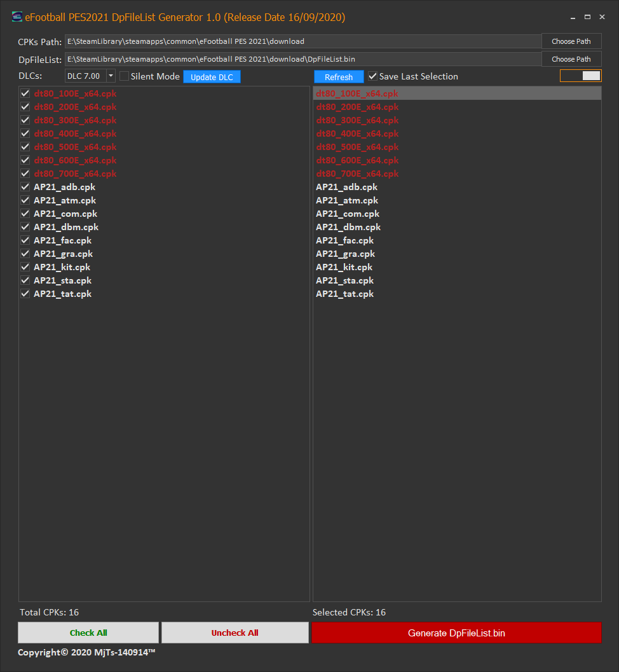The image size is (619, 672).
Task: Click the Check All button
Action: [x=88, y=633]
